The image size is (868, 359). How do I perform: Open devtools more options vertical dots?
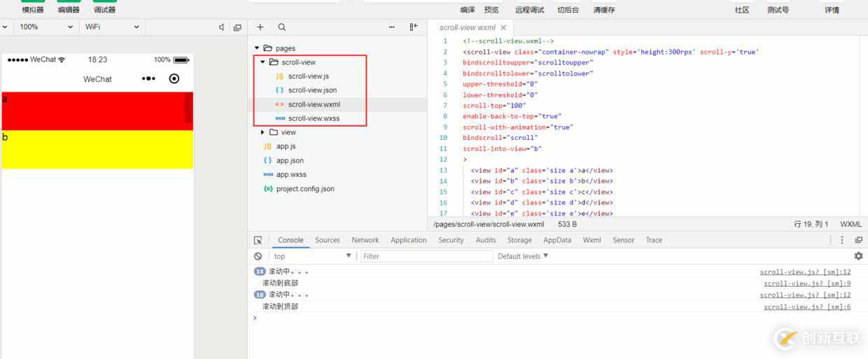click(x=842, y=240)
